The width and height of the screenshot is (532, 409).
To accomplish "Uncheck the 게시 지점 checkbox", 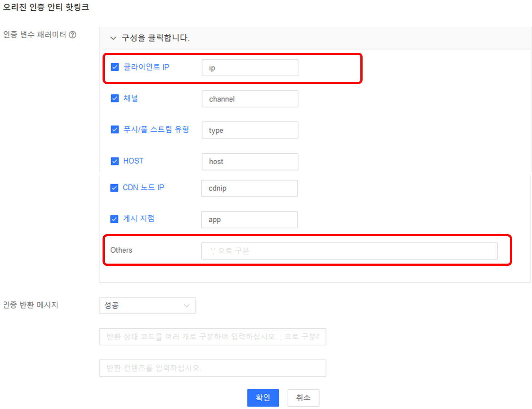I will coord(114,219).
